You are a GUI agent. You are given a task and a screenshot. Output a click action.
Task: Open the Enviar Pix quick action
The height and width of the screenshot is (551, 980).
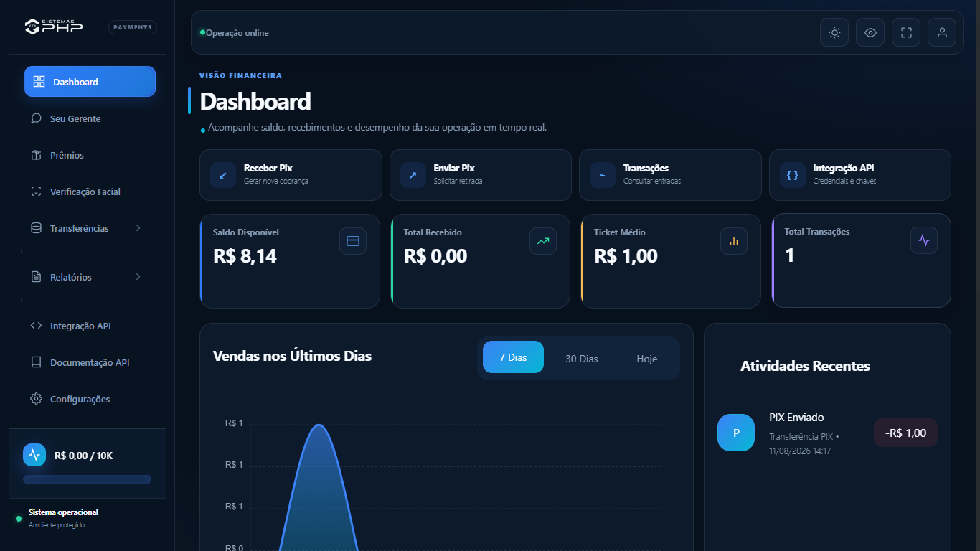tap(481, 175)
